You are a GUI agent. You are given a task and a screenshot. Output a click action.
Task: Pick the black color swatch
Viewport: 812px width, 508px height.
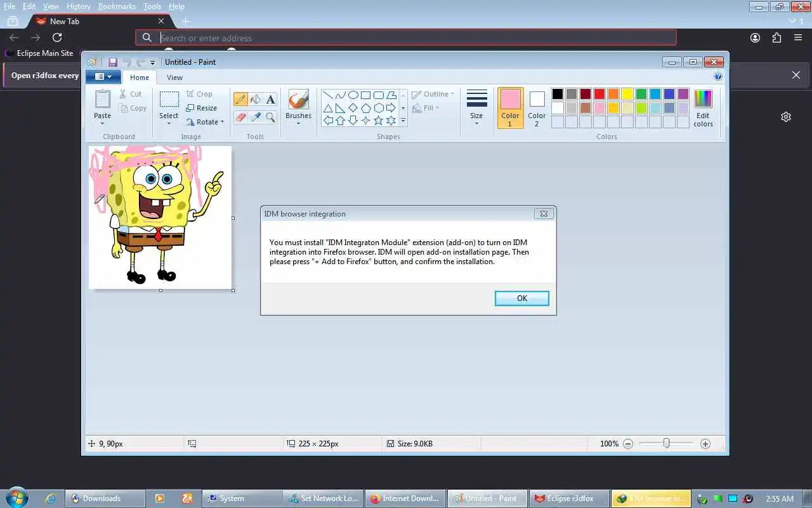557,94
